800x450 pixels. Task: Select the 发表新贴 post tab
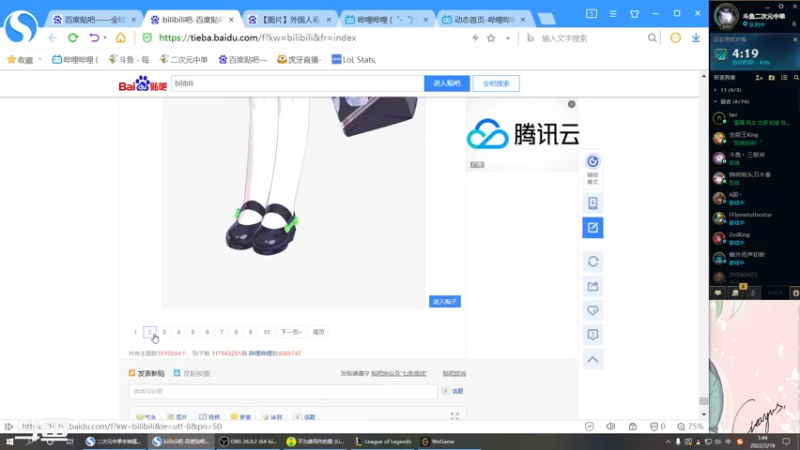pyautogui.click(x=146, y=373)
